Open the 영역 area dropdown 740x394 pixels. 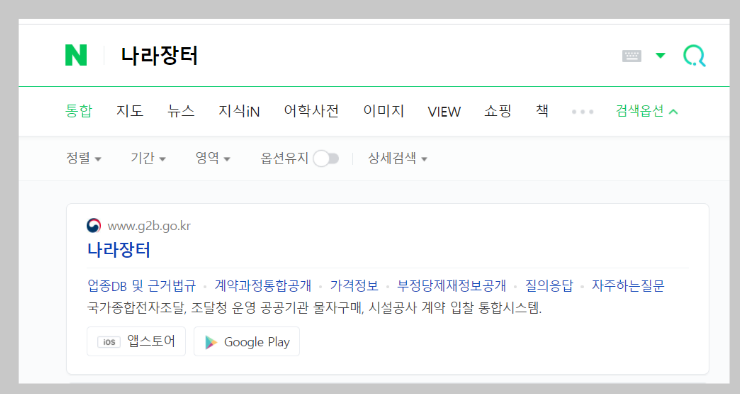[213, 158]
